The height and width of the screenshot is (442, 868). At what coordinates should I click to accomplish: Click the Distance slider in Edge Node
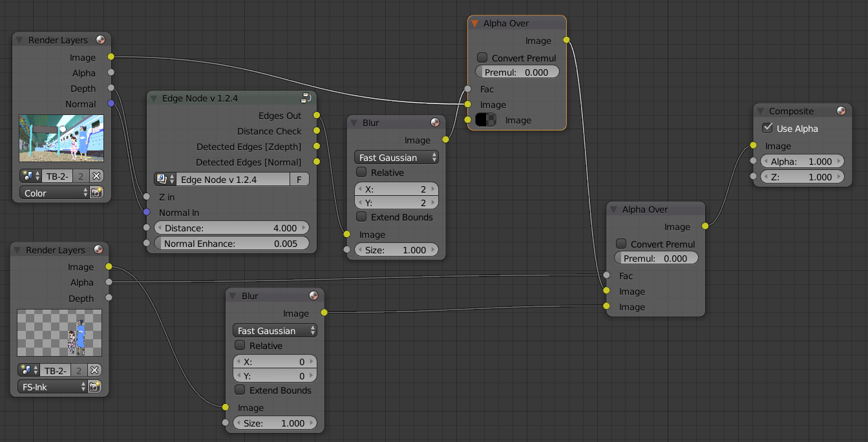click(x=231, y=228)
